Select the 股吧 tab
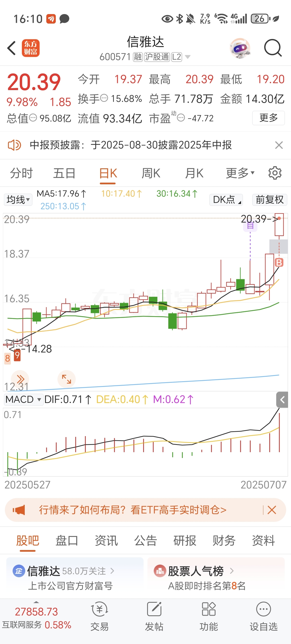The height and width of the screenshot is (644, 291). (x=28, y=541)
